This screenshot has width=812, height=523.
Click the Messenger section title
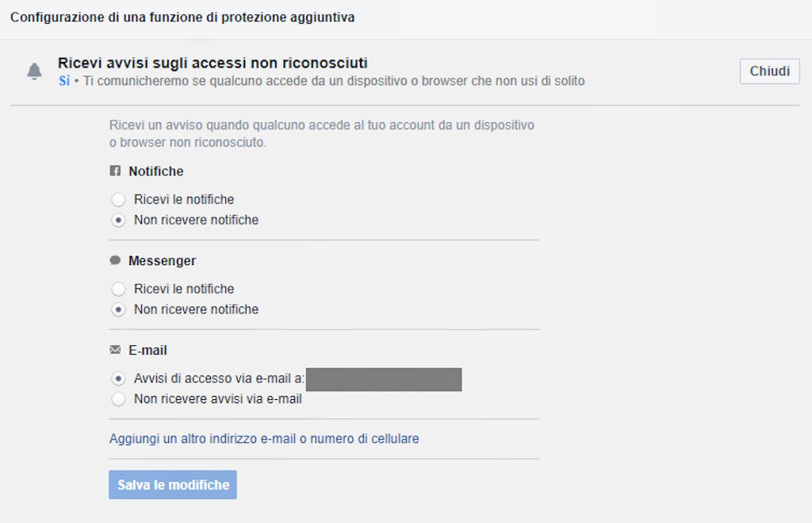[x=162, y=261]
